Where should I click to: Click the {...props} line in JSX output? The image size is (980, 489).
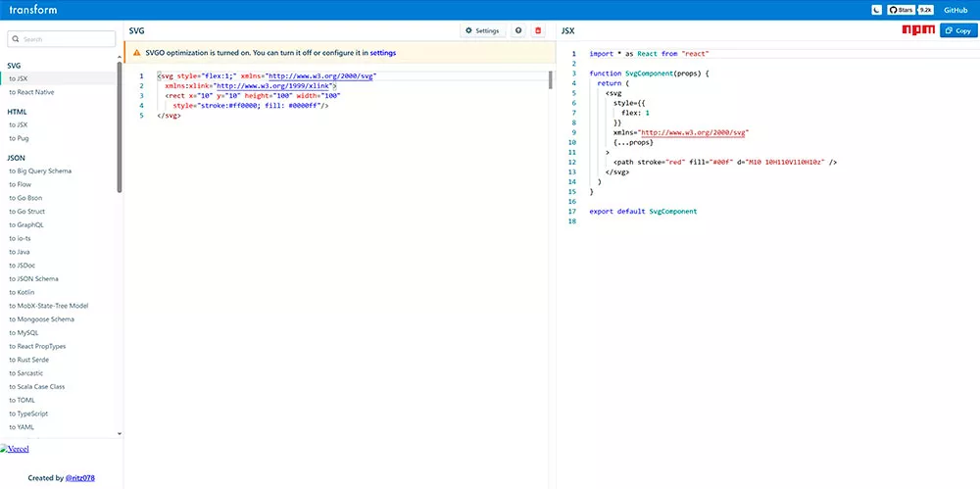coord(633,142)
